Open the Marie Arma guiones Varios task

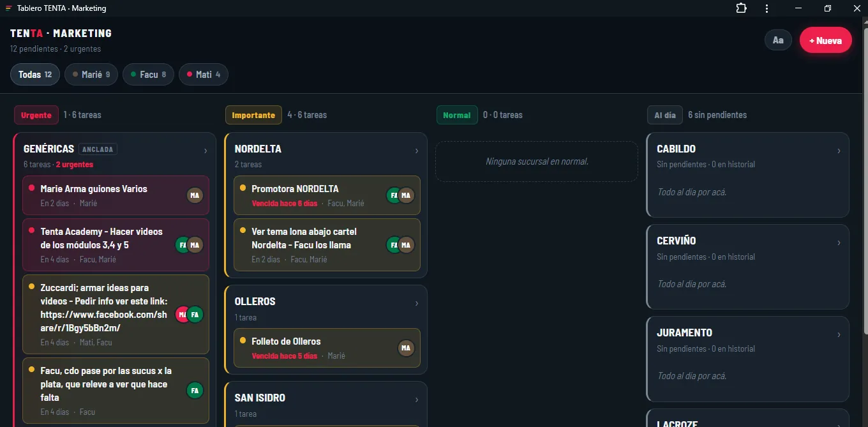(x=116, y=195)
